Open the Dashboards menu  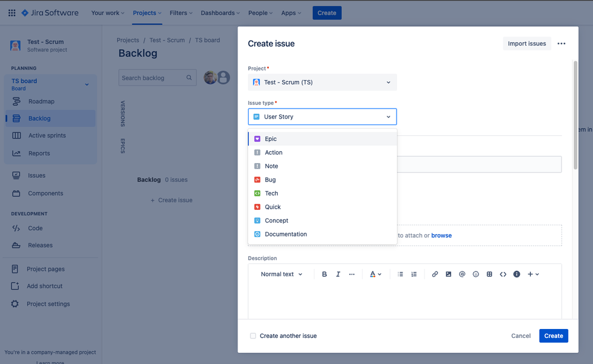click(220, 13)
